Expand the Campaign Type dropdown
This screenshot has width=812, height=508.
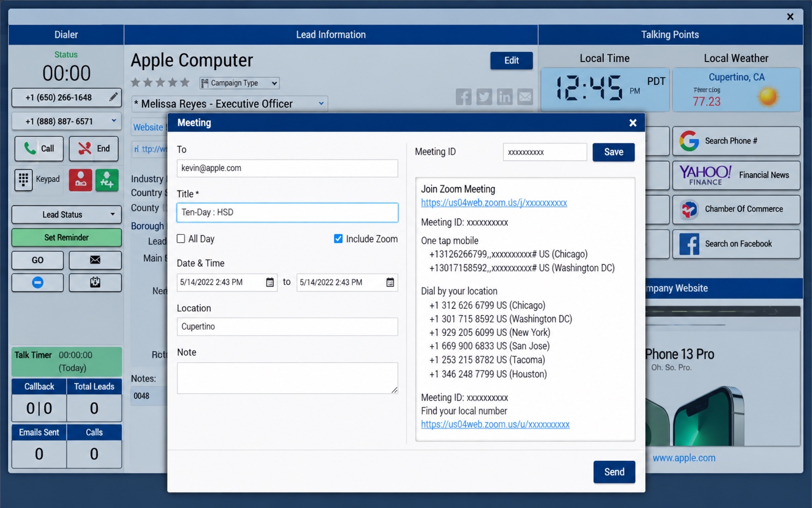240,83
